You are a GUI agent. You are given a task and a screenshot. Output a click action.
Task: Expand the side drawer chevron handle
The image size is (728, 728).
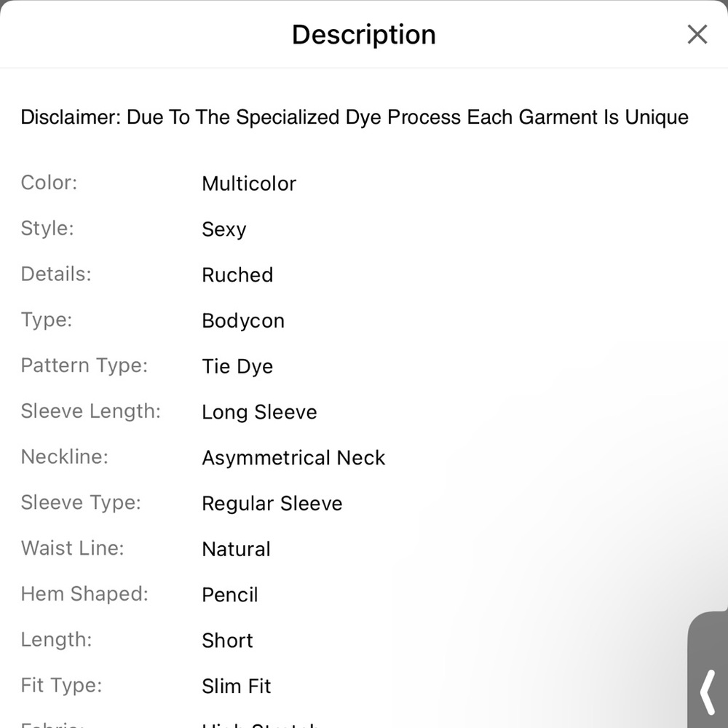coord(708,692)
